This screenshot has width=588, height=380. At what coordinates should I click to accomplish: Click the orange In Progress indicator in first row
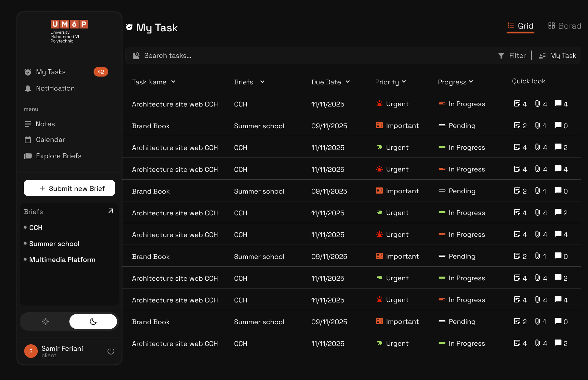[442, 103]
